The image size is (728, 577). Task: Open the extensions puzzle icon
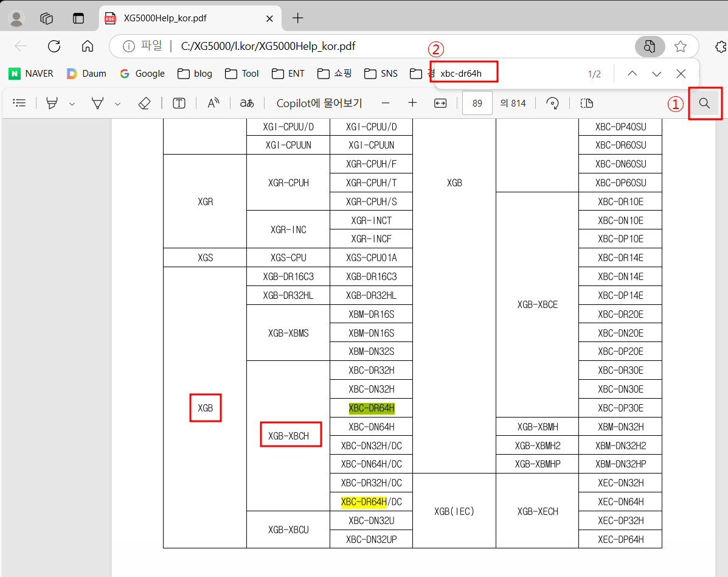(721, 46)
